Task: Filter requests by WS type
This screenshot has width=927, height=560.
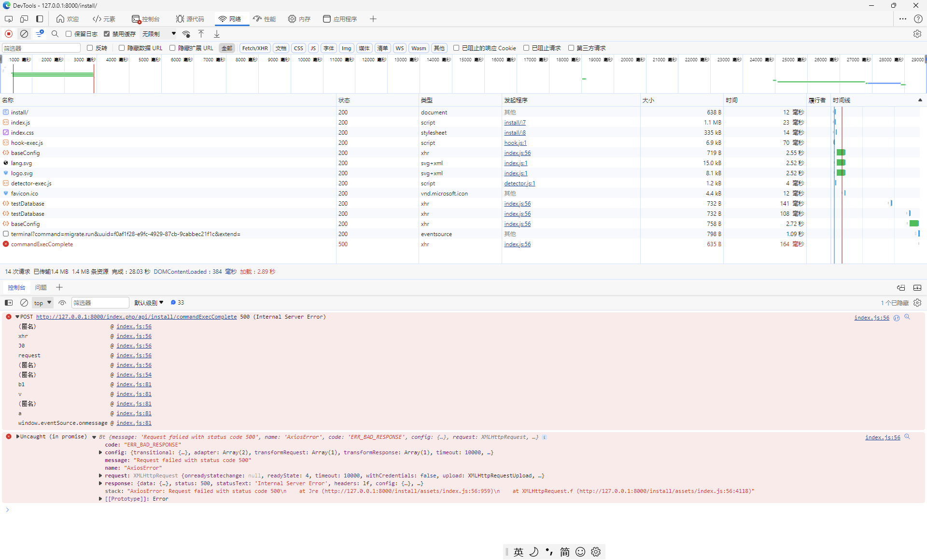Action: 399,48
